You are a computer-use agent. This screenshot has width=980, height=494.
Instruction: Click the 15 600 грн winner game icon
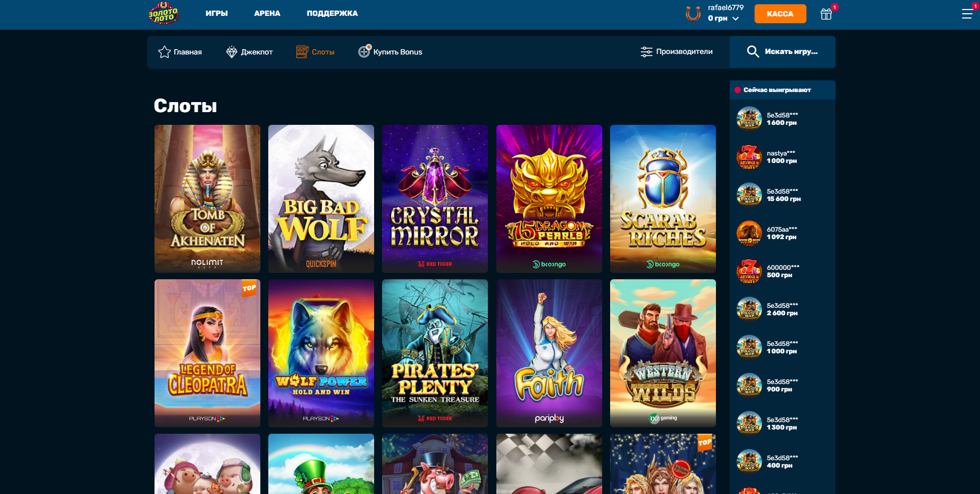point(749,195)
